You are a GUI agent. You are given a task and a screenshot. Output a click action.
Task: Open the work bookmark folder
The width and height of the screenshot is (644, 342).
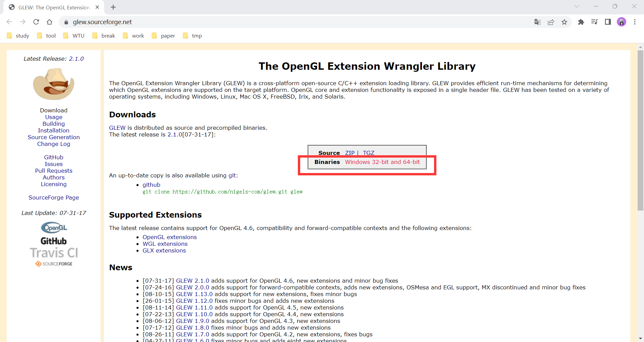point(133,36)
